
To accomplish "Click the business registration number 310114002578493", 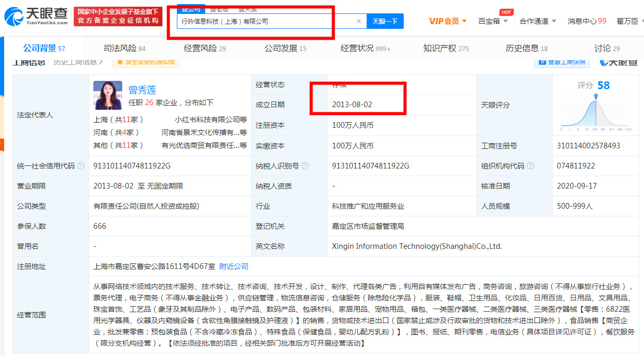I will coord(589,146).
